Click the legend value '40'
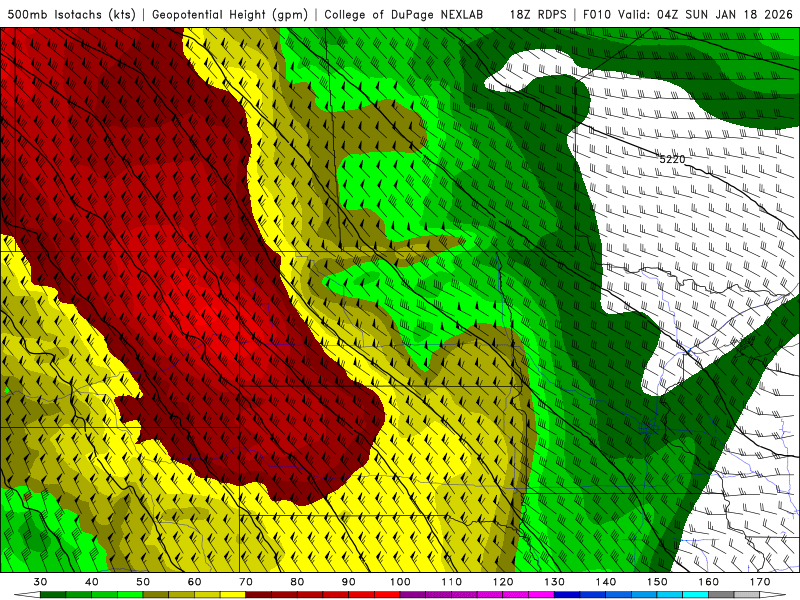 click(91, 582)
